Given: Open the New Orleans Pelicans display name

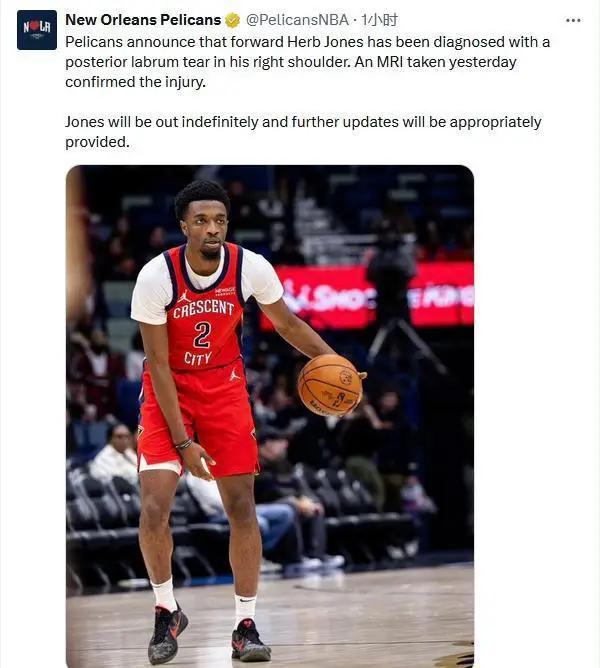Looking at the screenshot, I should click(x=143, y=20).
